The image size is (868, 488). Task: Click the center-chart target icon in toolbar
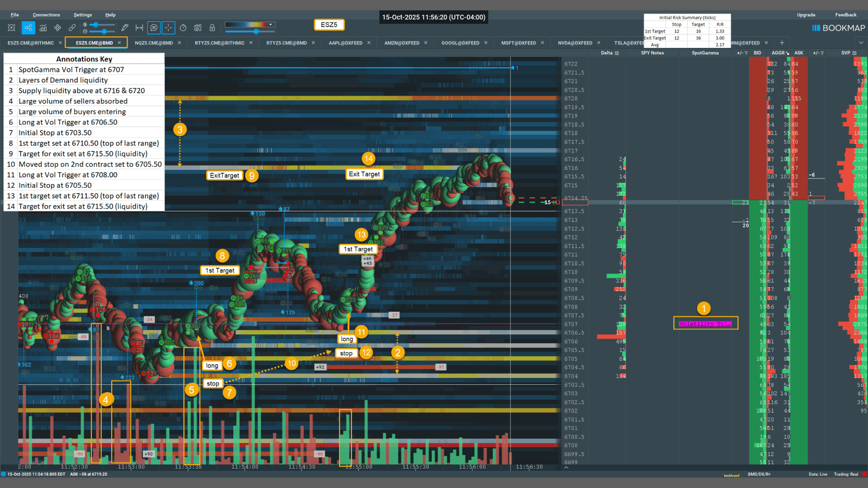[11, 28]
